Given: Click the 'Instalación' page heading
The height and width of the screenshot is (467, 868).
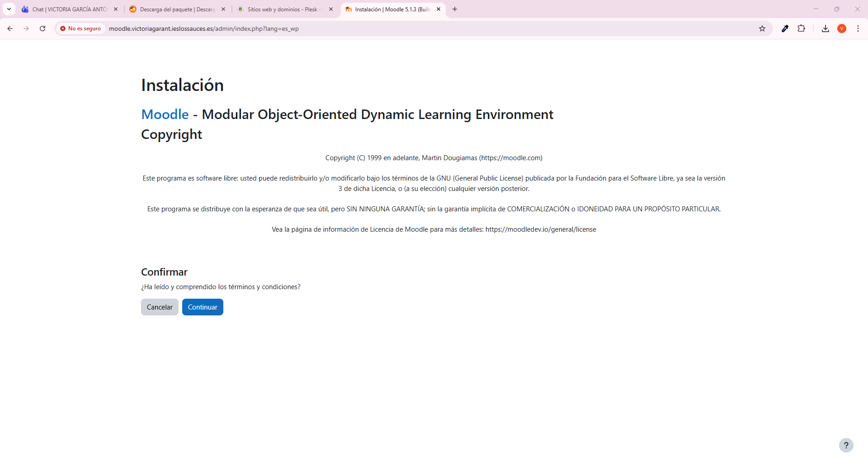Looking at the screenshot, I should pyautogui.click(x=182, y=85).
